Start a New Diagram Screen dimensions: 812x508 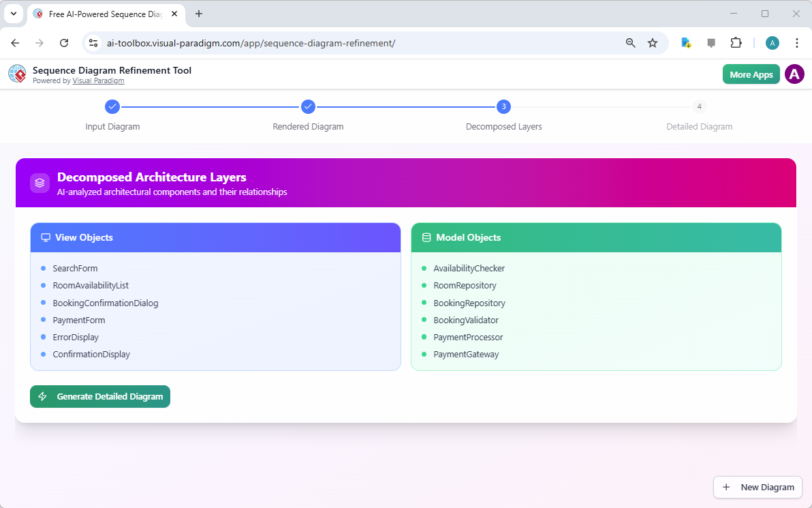pyautogui.click(x=758, y=487)
